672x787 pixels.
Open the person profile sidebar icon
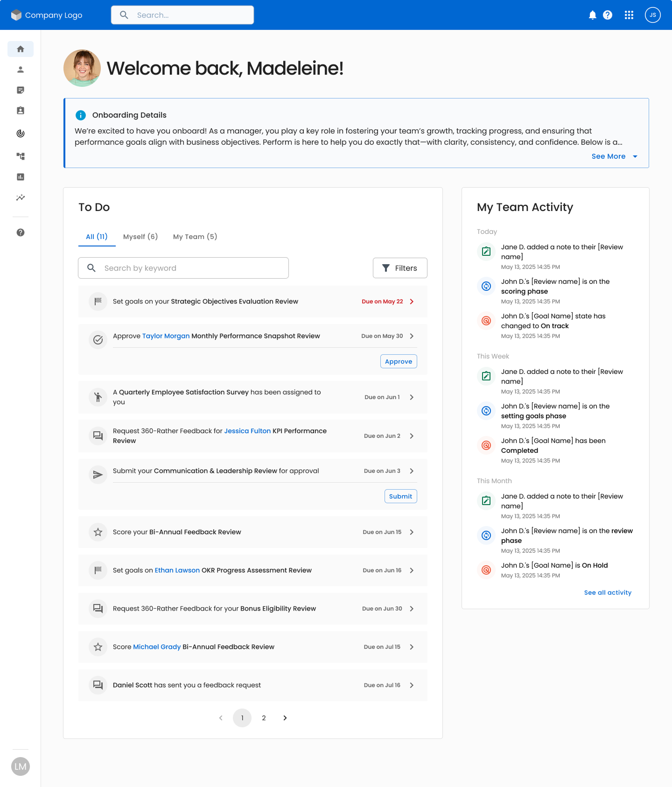click(21, 70)
